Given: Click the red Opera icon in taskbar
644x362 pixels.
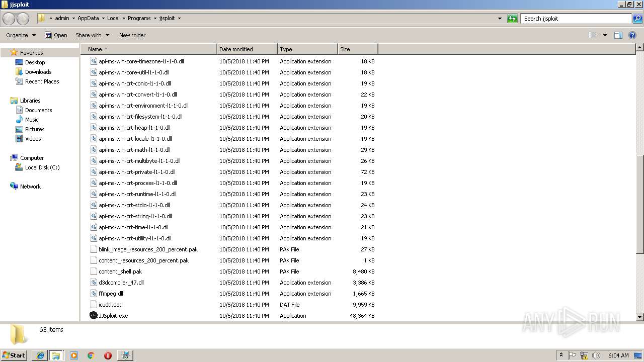Looking at the screenshot, I should [x=108, y=355].
